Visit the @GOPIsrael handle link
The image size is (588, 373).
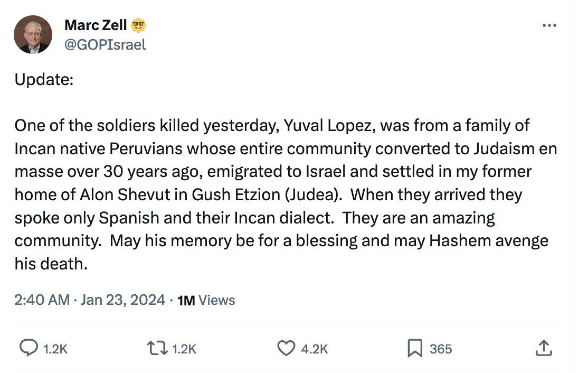[105, 45]
